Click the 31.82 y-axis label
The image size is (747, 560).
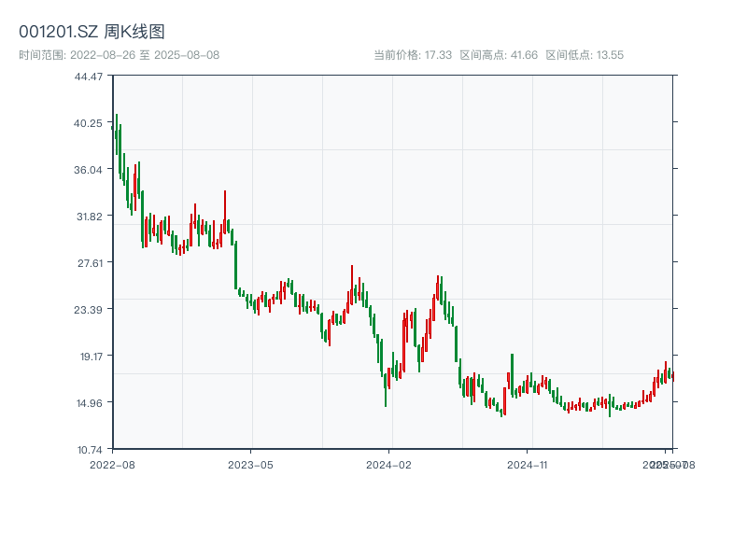(x=91, y=216)
